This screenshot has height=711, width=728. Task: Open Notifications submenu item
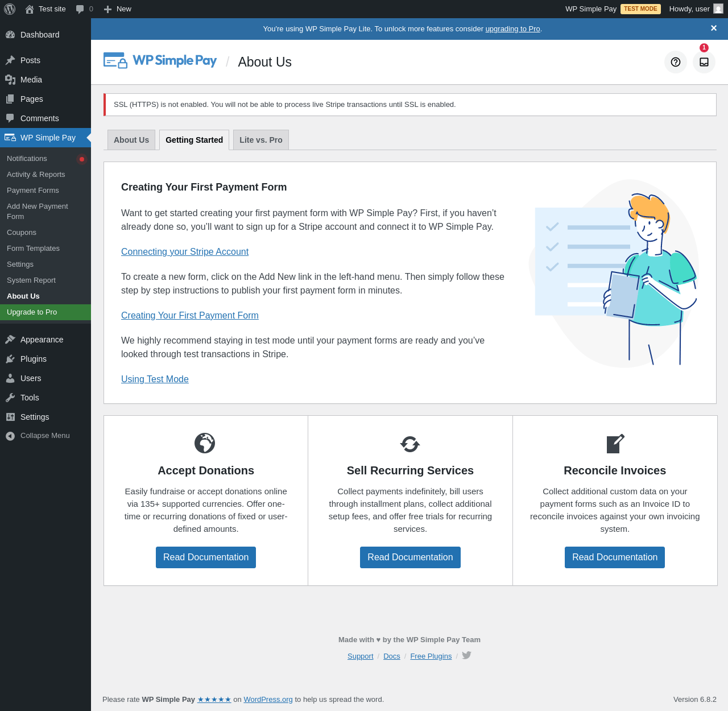45,159
